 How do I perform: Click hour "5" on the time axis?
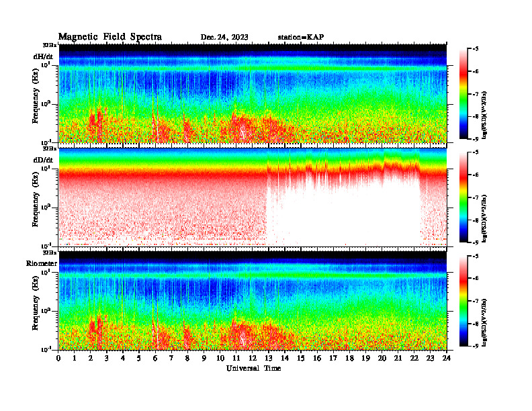pyautogui.click(x=139, y=358)
